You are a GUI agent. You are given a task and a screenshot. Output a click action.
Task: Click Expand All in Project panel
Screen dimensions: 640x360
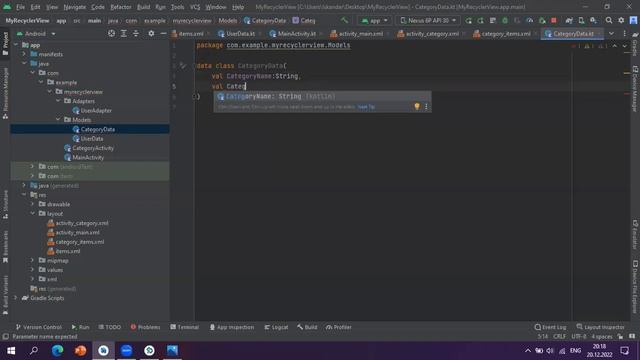coord(123,33)
